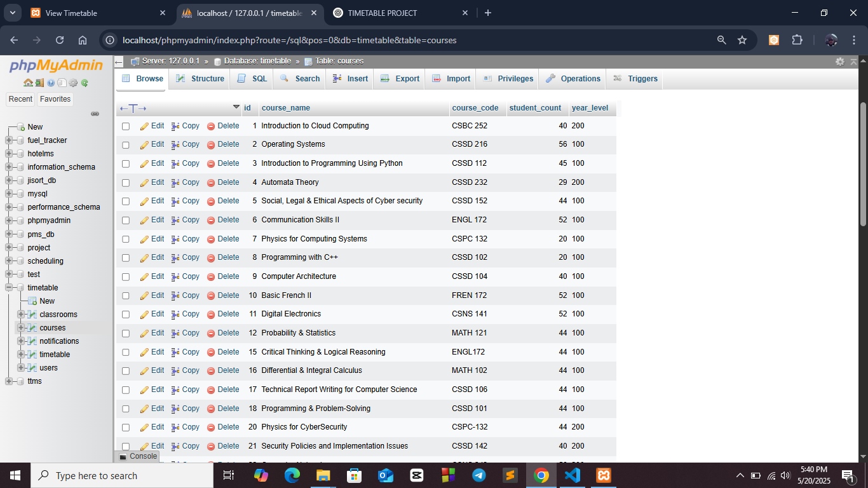Click the link-with-main-panel chain icon
Viewport: 868px width, 488px height.
click(95, 114)
